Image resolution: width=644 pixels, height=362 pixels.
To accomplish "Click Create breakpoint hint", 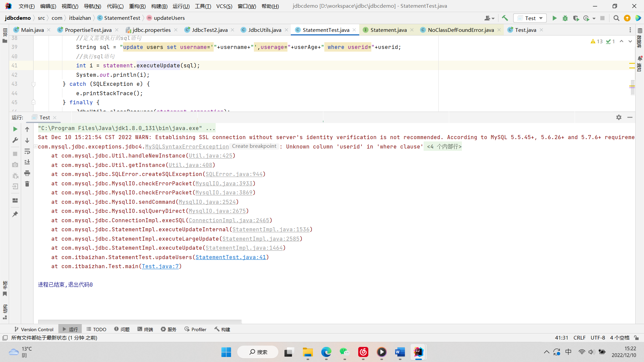I will 254,146.
